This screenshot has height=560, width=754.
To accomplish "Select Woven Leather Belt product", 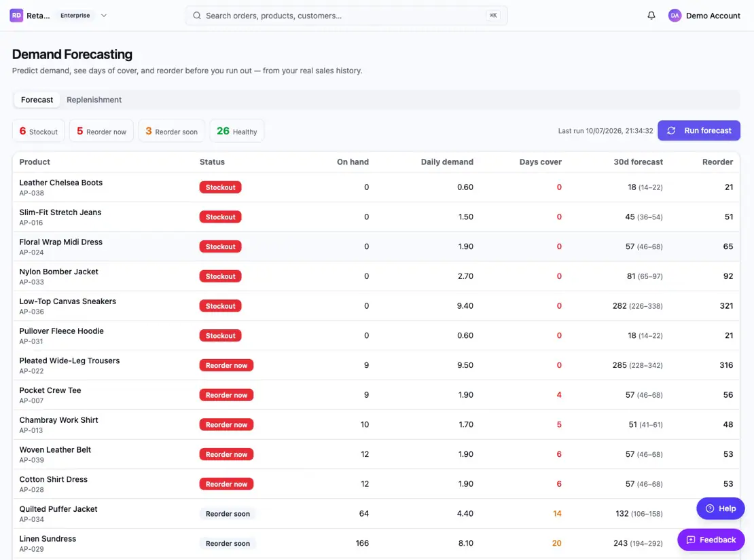I will click(55, 450).
